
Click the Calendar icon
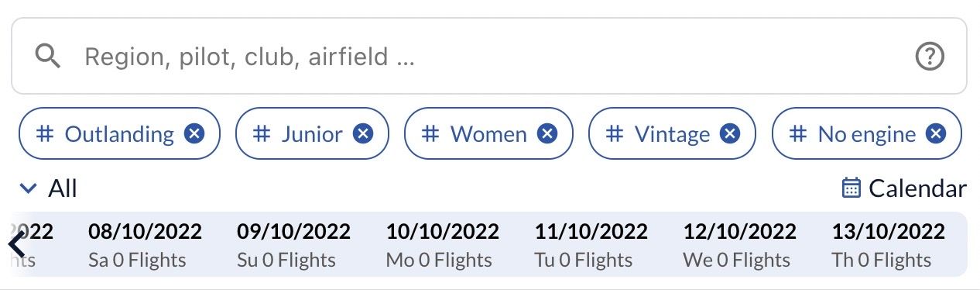[x=852, y=188]
